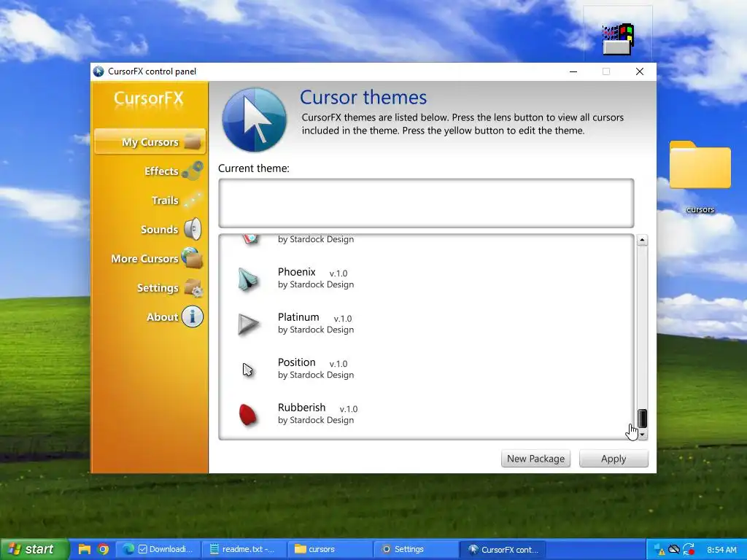Click the Apply button
747x560 pixels.
[x=614, y=459]
